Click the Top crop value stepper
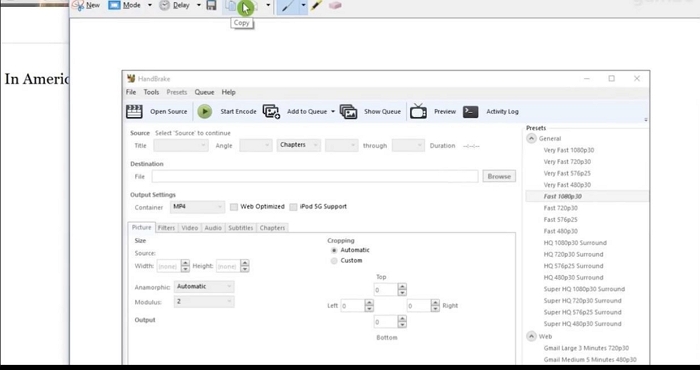Screen dimensions: 700x370 point(402,290)
